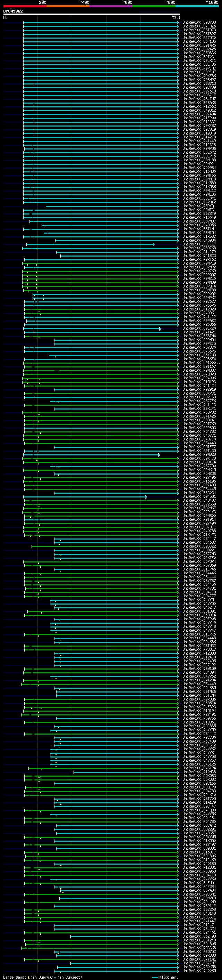Screen dimensions: 222x980
Task: Click the red 20% identity legend segment
Action: pos(25,6)
